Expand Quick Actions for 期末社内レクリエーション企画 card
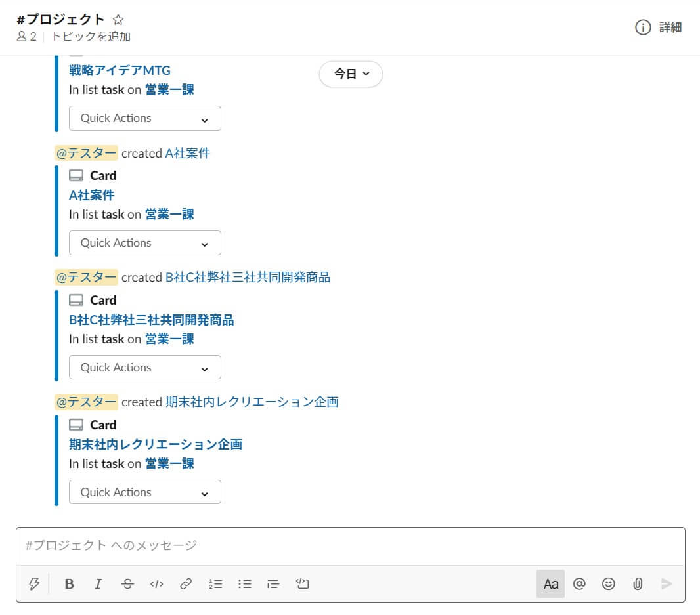 point(144,492)
